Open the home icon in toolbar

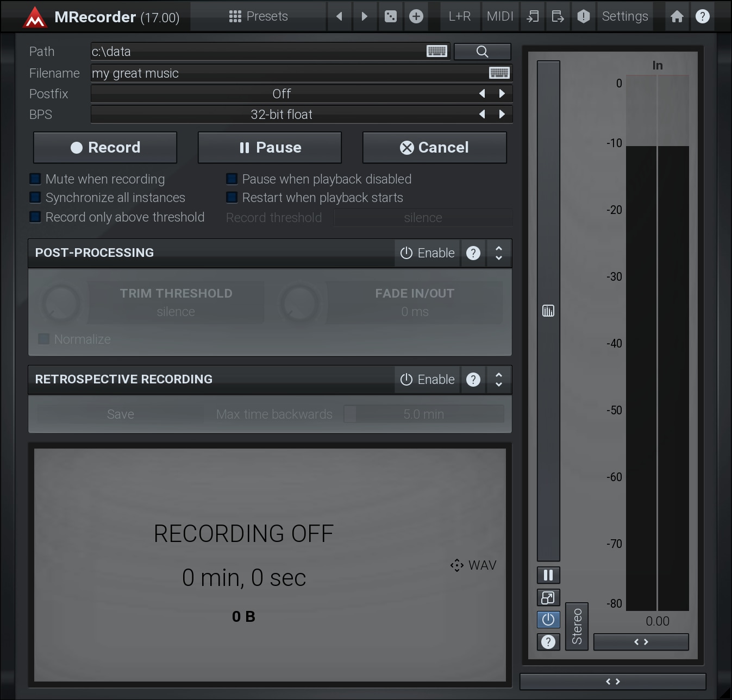[677, 16]
